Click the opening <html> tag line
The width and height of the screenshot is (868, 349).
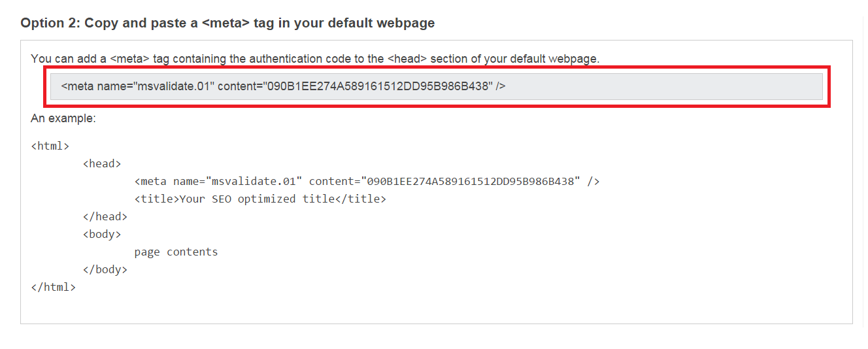(x=50, y=146)
